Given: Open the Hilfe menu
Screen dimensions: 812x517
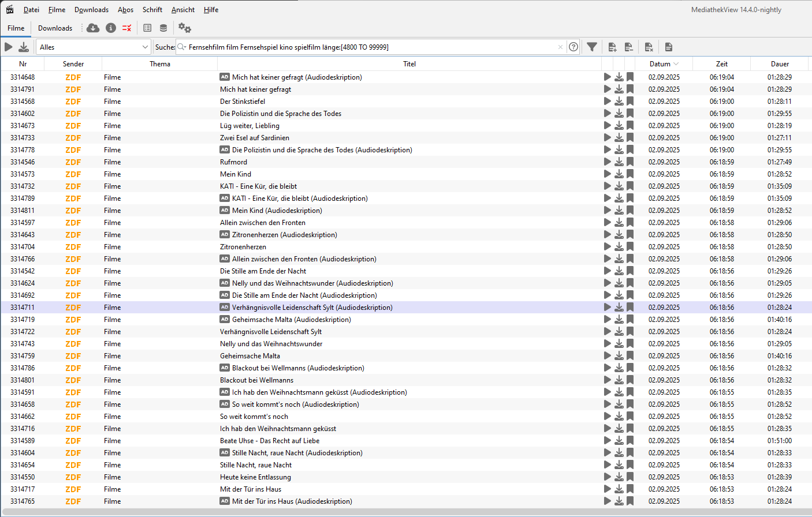Looking at the screenshot, I should (x=211, y=10).
